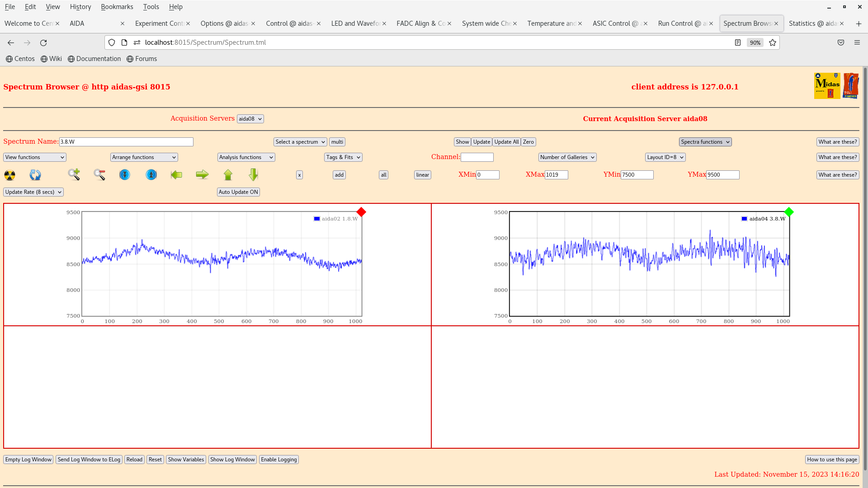This screenshot has width=868, height=488.
Task: Expand the Analysis functions dropdown
Action: point(246,157)
